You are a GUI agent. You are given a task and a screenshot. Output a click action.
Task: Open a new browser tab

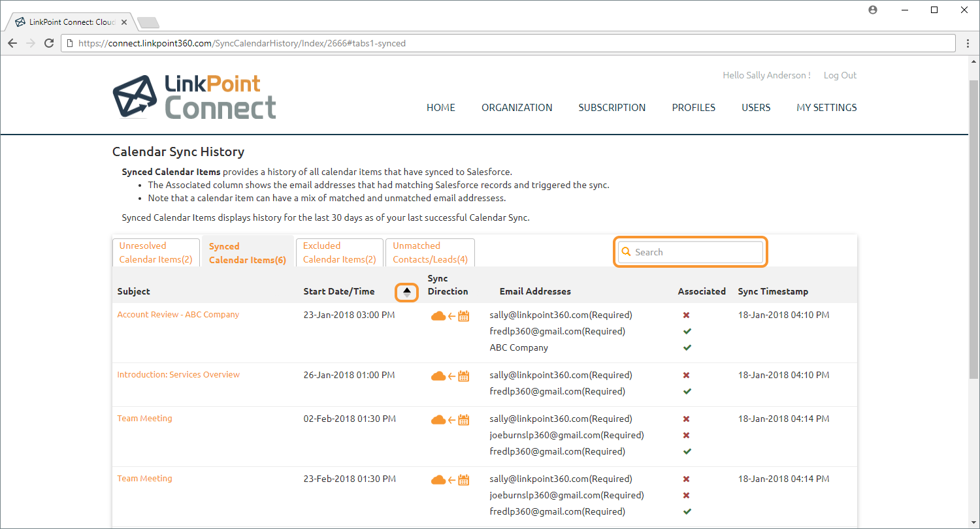[148, 23]
